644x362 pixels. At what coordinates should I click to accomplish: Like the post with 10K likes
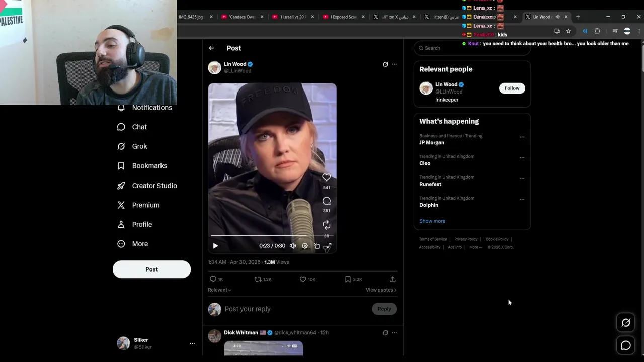click(x=307, y=279)
